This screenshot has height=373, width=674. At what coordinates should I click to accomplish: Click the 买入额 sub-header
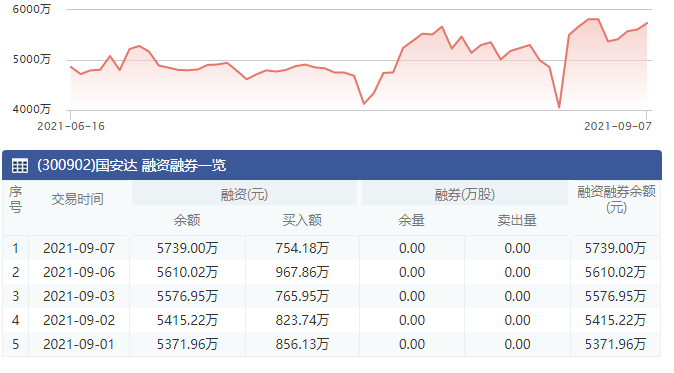pos(302,220)
